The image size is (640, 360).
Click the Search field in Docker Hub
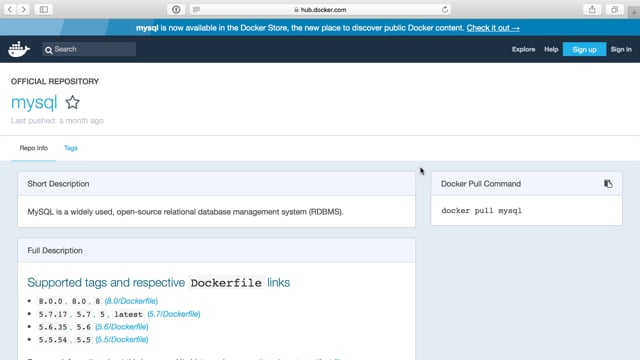click(x=89, y=49)
